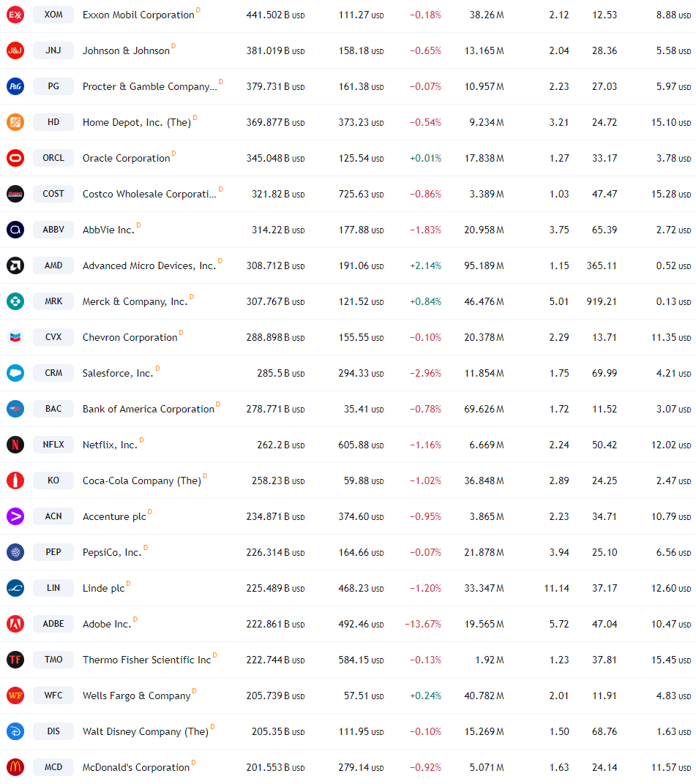
Task: Open the AbbVie Inc. link
Action: pos(108,230)
